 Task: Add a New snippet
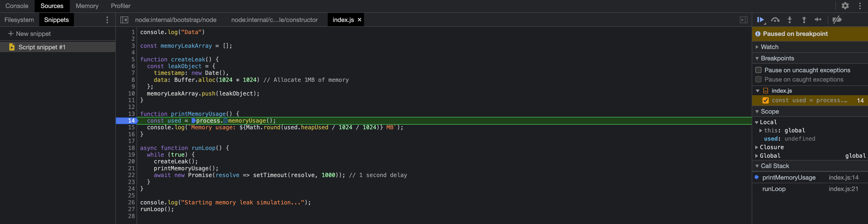click(29, 34)
